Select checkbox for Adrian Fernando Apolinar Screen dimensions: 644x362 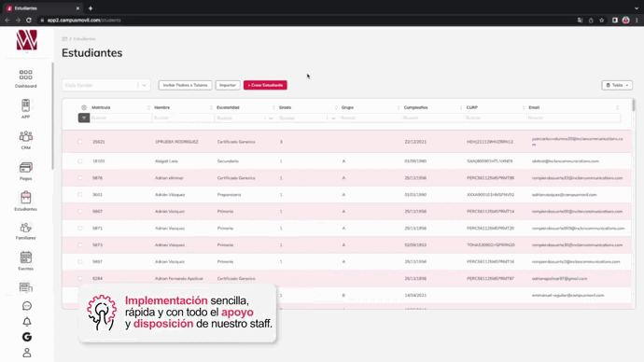80,278
